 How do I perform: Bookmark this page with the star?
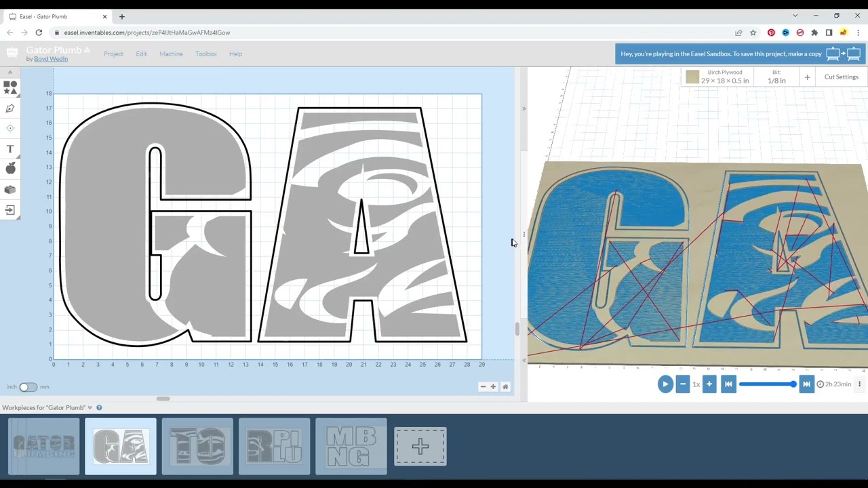[x=753, y=33]
